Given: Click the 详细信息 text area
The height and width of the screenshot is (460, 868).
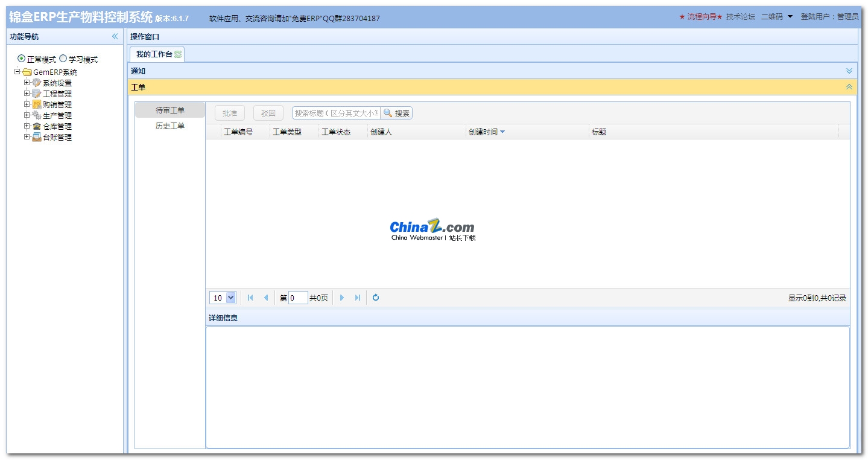Looking at the screenshot, I should (x=528, y=387).
